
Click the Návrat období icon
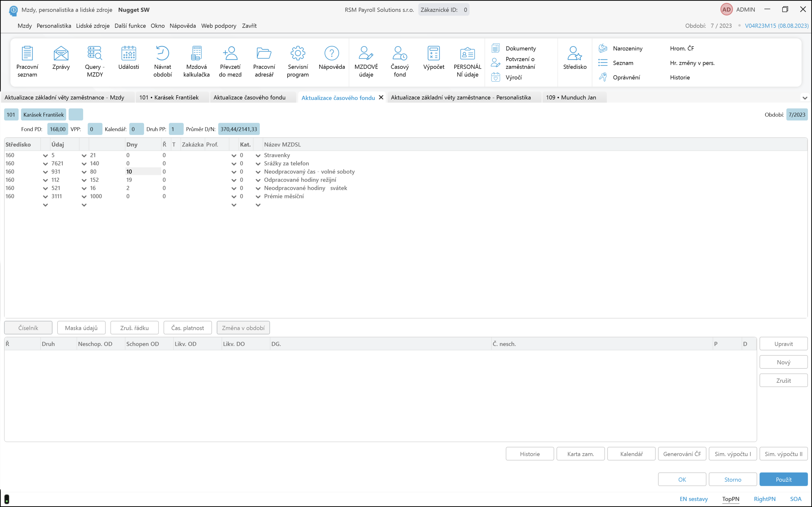162,54
